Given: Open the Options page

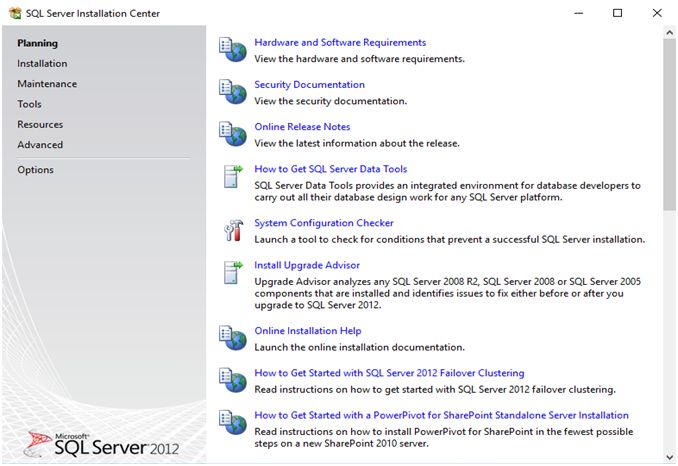Looking at the screenshot, I should click(x=35, y=170).
